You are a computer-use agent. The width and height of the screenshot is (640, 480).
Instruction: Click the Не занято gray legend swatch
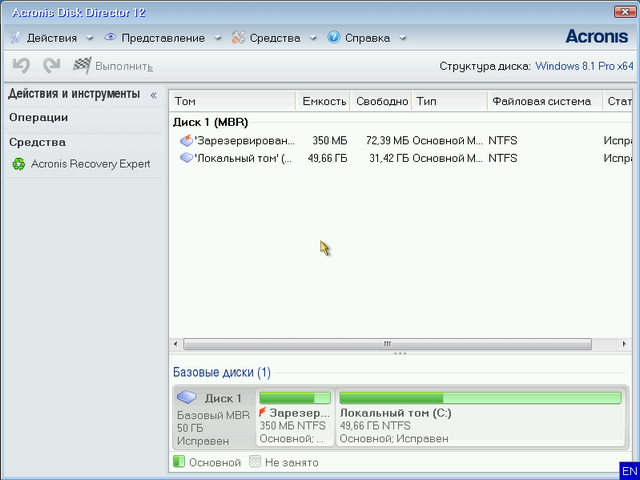click(x=255, y=462)
